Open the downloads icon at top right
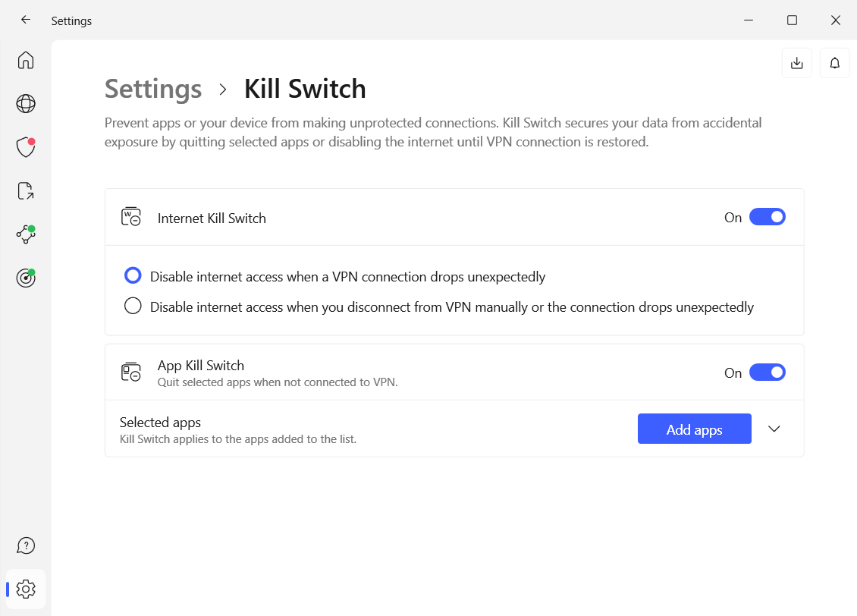Viewport: 857px width, 616px height. tap(796, 62)
